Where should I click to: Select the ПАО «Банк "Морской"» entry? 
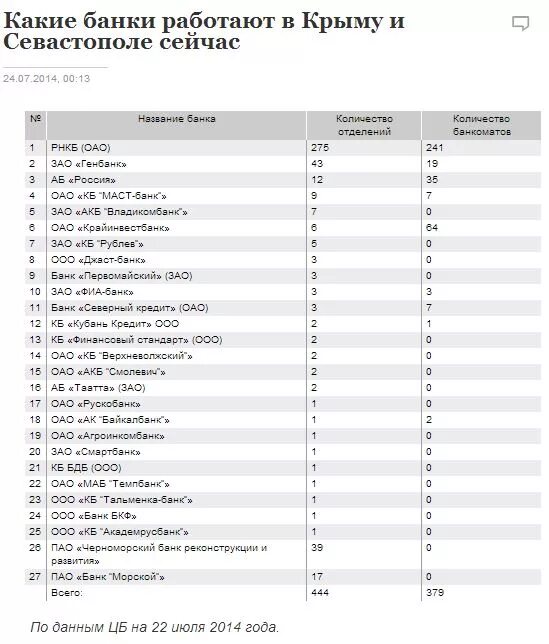(108, 577)
